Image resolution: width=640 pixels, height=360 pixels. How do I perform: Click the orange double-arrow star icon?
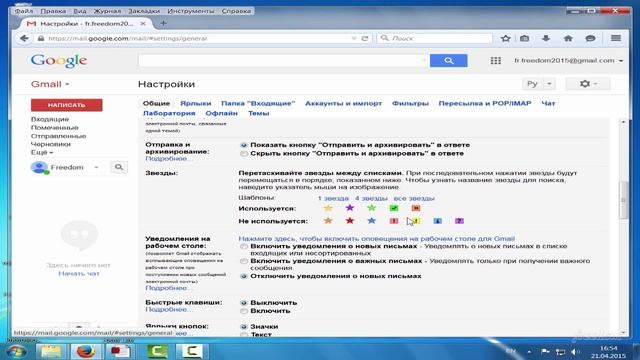pyautogui.click(x=416, y=208)
